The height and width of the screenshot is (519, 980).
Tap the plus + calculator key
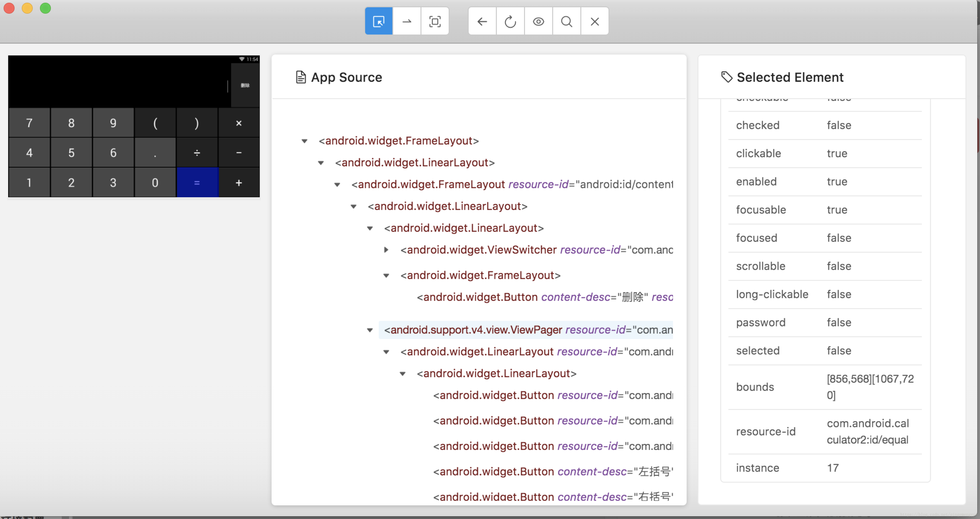[239, 182]
